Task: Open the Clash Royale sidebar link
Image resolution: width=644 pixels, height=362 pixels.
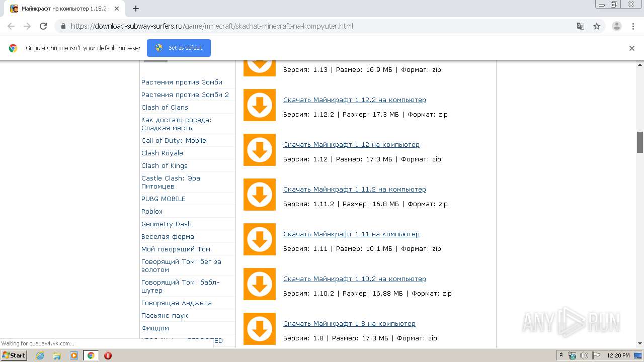Action: click(162, 153)
